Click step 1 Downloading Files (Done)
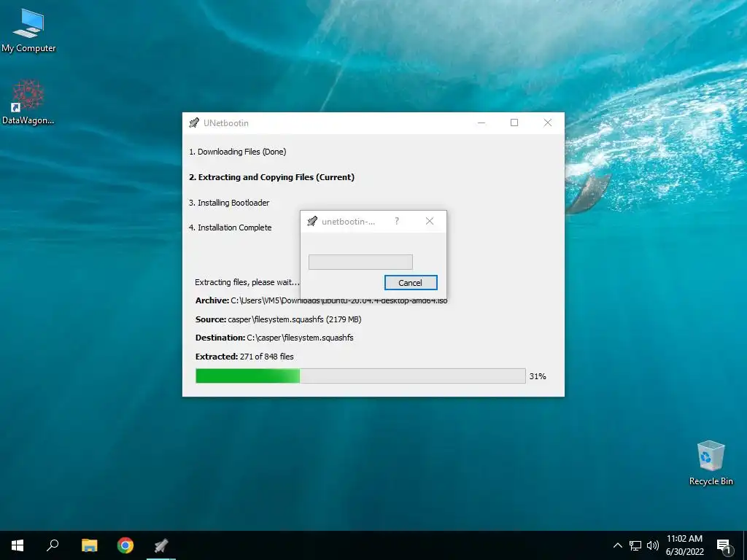 click(237, 152)
